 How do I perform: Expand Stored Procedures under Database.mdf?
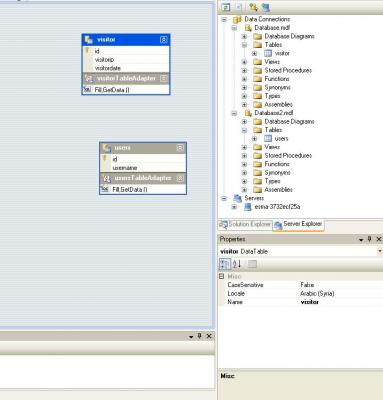[x=244, y=70]
